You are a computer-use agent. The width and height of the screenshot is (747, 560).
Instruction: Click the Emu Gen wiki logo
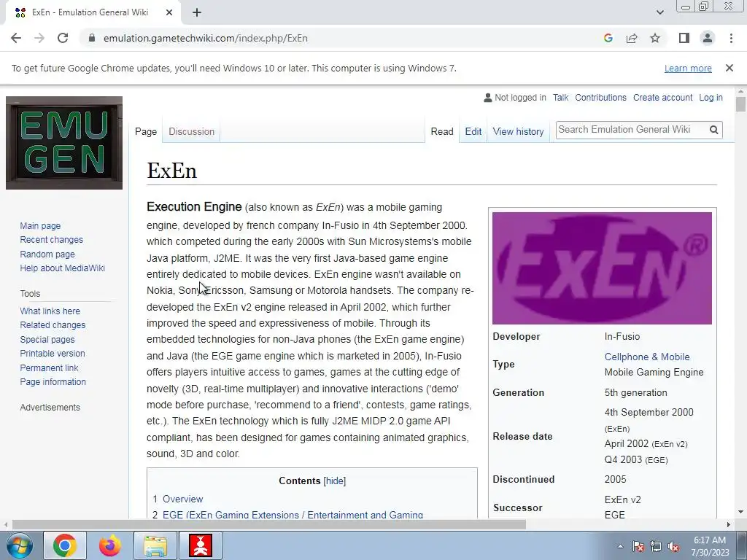(x=64, y=143)
